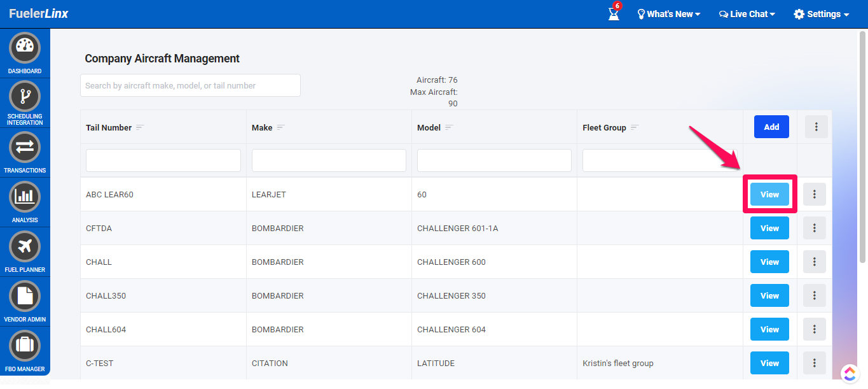
Task: Open the Analysis chart icon
Action: (25, 197)
